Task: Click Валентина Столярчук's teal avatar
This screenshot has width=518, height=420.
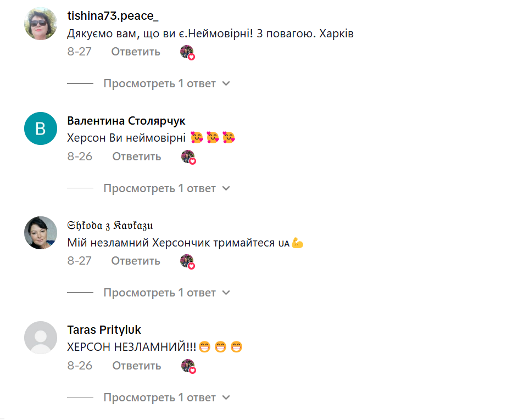Action: point(41,128)
